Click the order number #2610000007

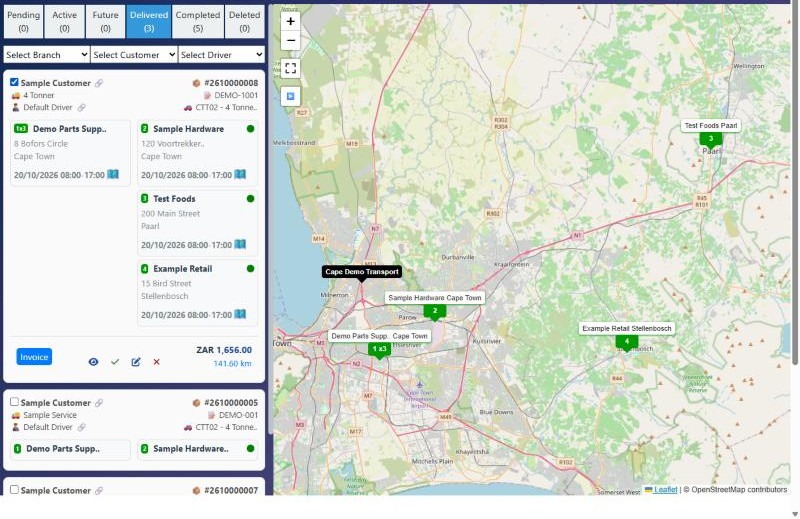[231, 491]
